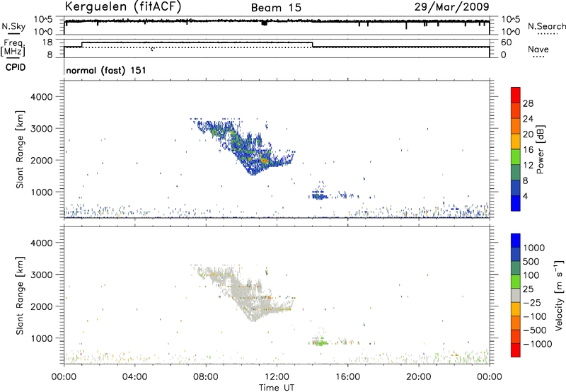
Task: Click the blue top Velocity colorbar segment
Action: click(x=516, y=241)
